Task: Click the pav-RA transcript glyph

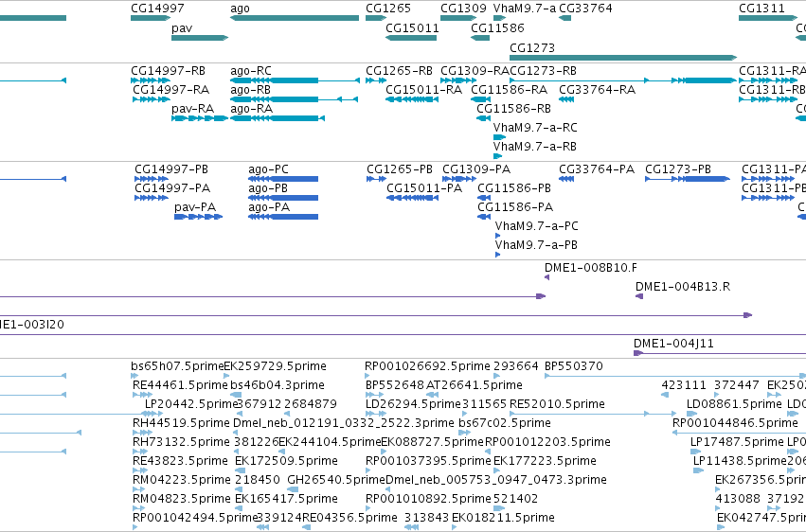Action: (x=200, y=118)
